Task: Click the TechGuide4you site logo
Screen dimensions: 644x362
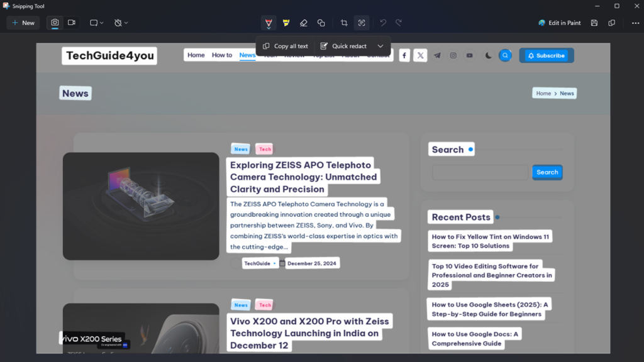Action: pyautogui.click(x=109, y=55)
